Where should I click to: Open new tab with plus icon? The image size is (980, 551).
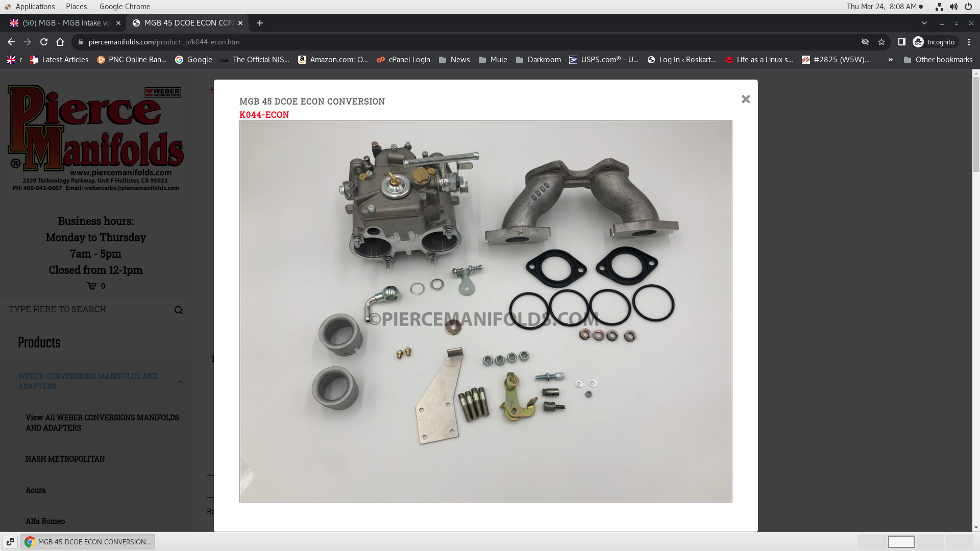click(x=260, y=23)
